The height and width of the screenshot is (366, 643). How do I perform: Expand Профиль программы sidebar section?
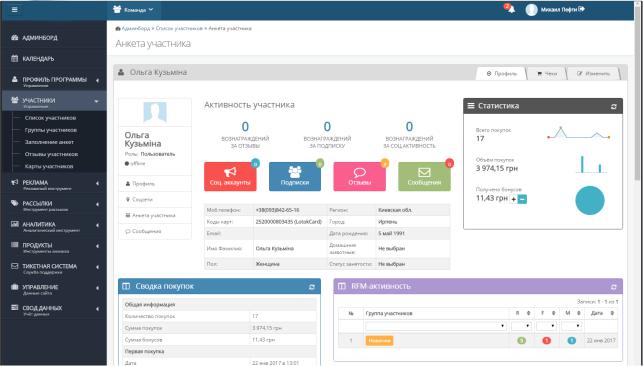coord(53,81)
